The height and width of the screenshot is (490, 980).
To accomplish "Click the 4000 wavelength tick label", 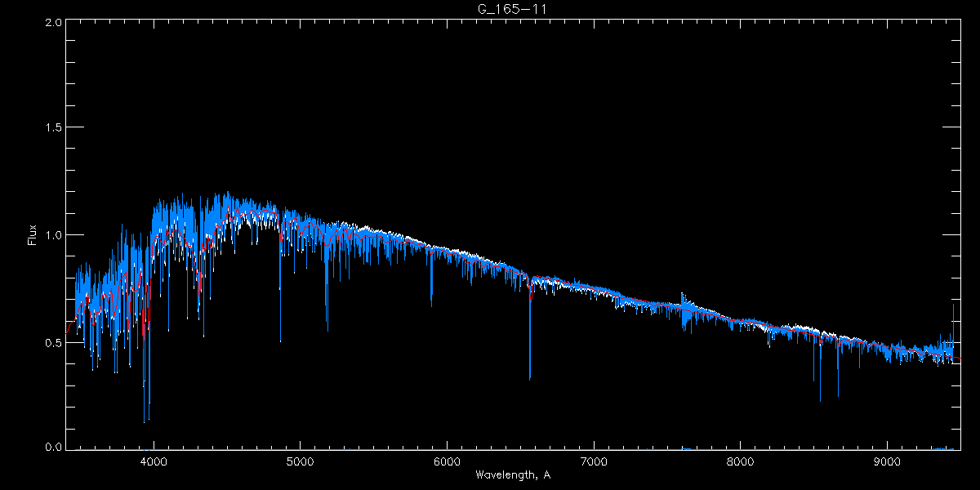I will pyautogui.click(x=154, y=461).
